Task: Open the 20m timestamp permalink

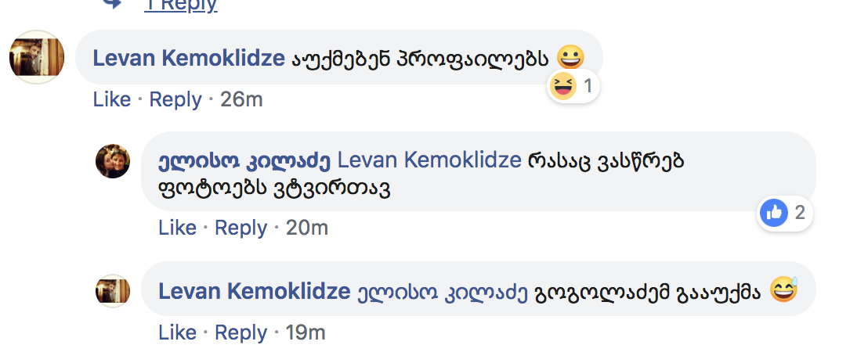Action: pos(307,228)
